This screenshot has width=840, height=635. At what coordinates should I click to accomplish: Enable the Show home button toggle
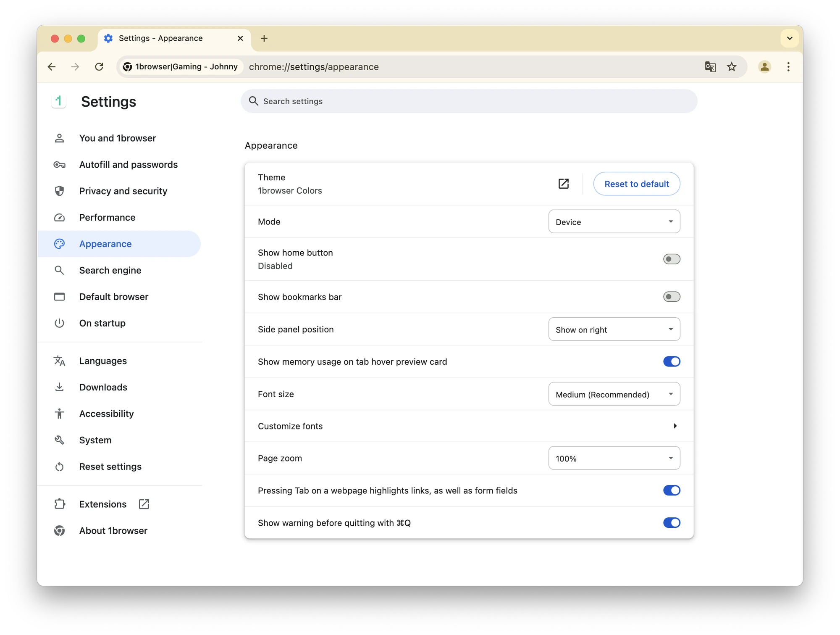(671, 259)
